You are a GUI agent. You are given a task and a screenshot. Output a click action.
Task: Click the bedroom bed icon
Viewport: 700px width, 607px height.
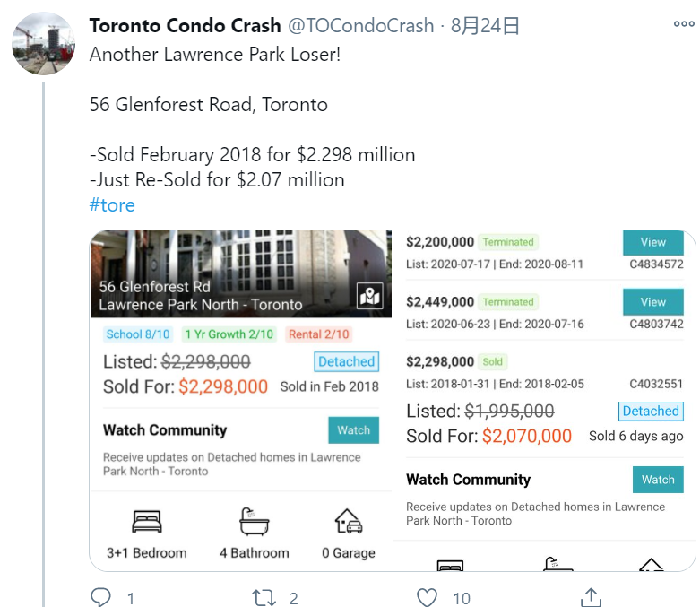(146, 521)
